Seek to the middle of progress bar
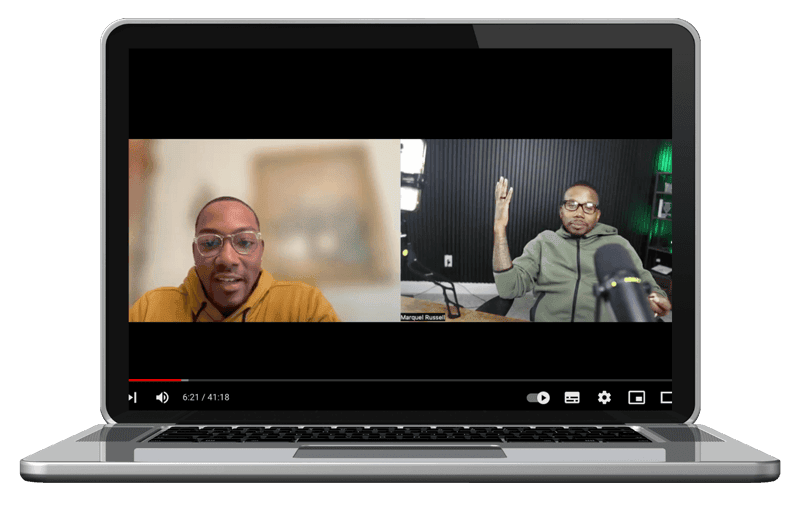Image resolution: width=800 pixels, height=506 pixels. (400, 380)
